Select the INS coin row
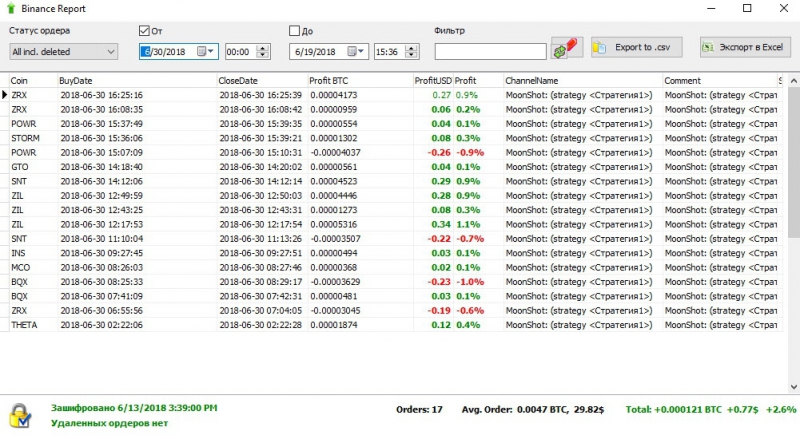Viewport: 800px width, 439px height. 391,253
